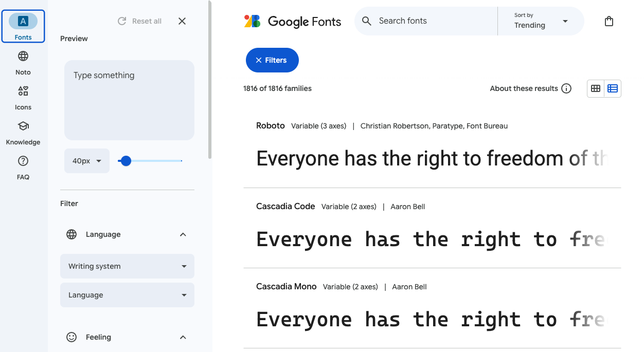Switch to list view layout
The height and width of the screenshot is (352, 644).
(x=612, y=88)
